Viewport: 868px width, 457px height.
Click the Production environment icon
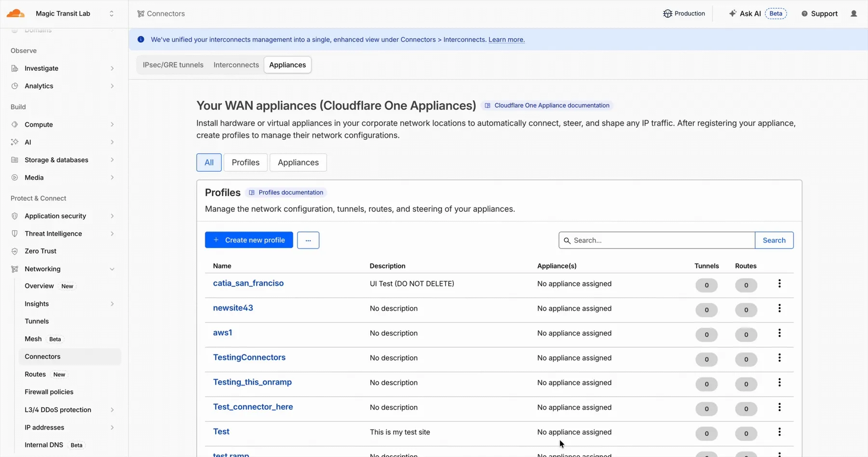tap(667, 13)
